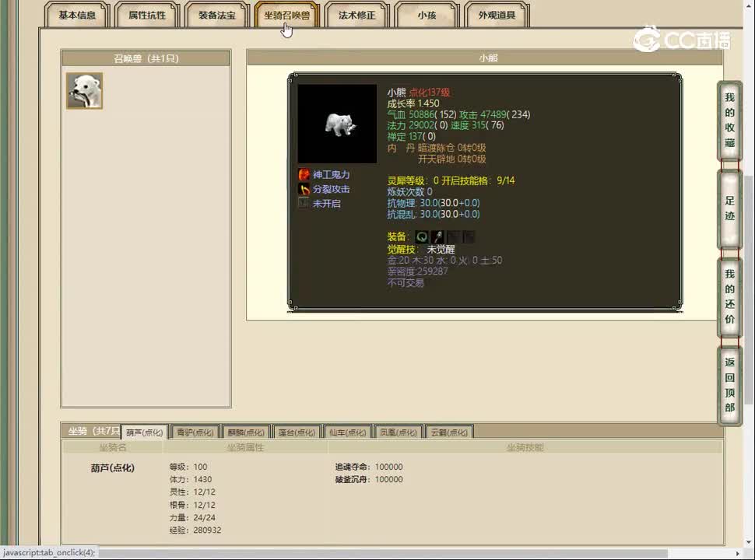
Task: Click the 神工鬼力 skill icon
Action: point(304,174)
